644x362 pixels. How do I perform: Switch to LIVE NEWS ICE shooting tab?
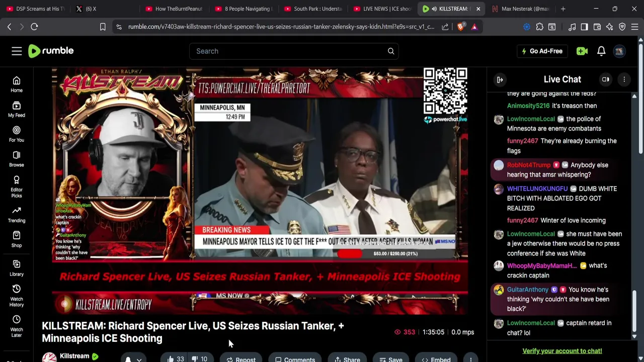click(x=382, y=9)
